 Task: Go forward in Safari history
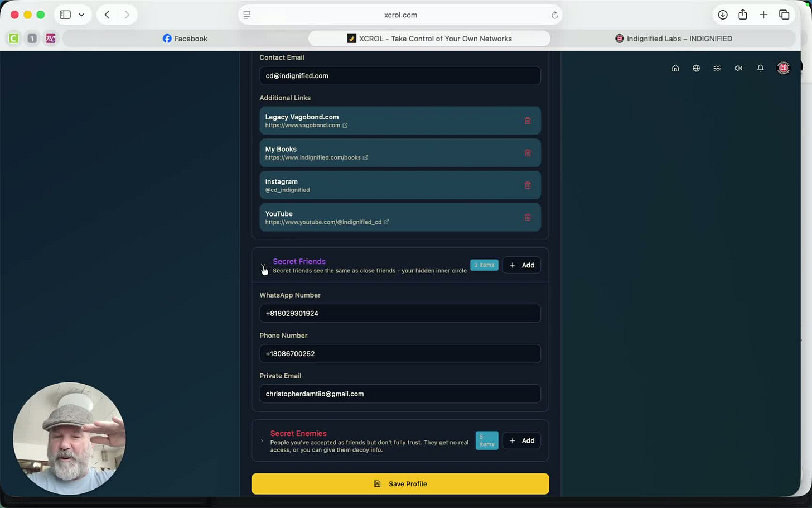point(127,15)
